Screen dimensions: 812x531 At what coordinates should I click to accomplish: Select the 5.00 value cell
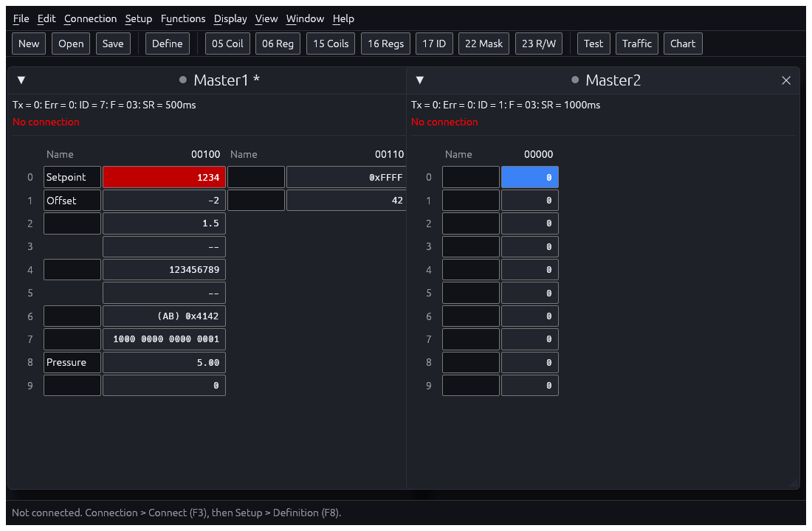pyautogui.click(x=164, y=362)
